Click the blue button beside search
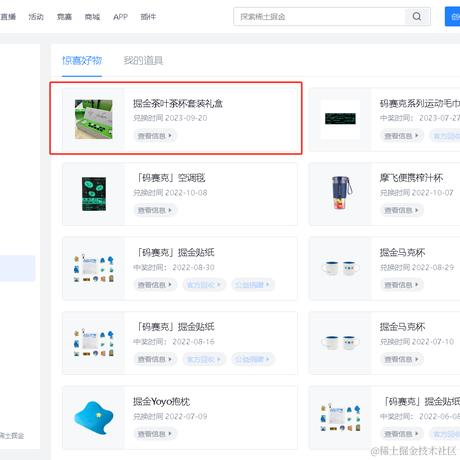This screenshot has height=460, width=460. click(453, 17)
